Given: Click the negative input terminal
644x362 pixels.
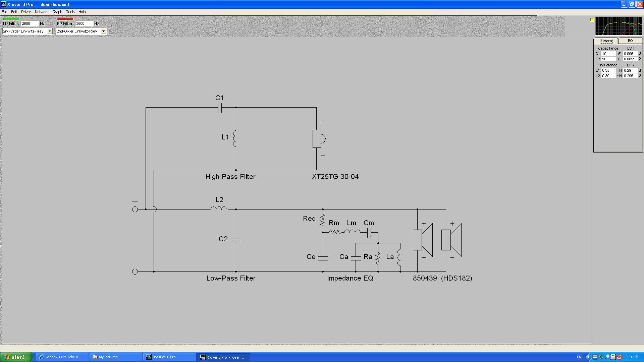Looking at the screenshot, I should (x=135, y=271).
